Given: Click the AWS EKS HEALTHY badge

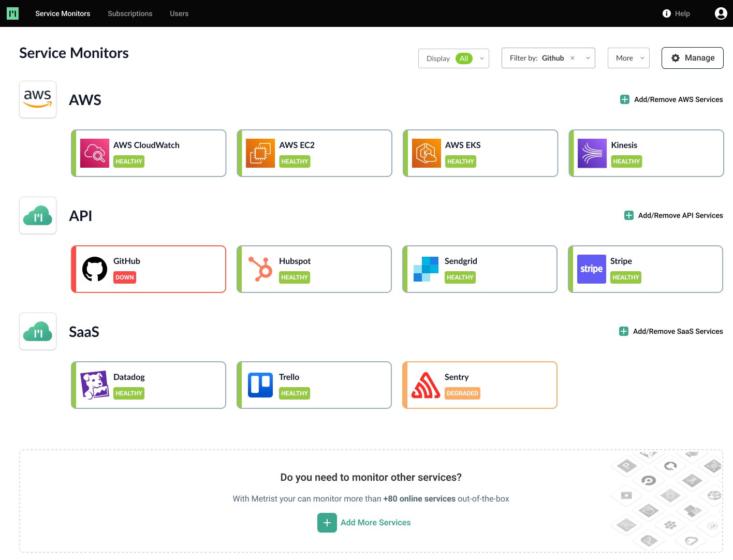Looking at the screenshot, I should pos(461,161).
